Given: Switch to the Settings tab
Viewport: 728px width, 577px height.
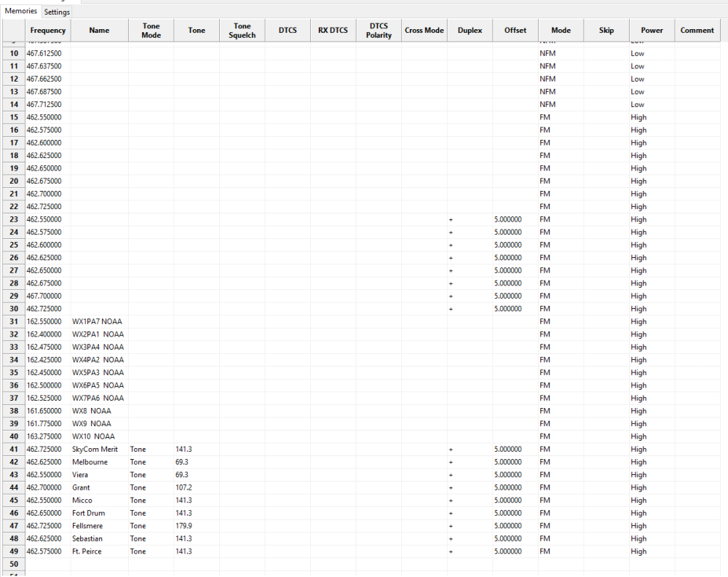Looking at the screenshot, I should pyautogui.click(x=57, y=12).
